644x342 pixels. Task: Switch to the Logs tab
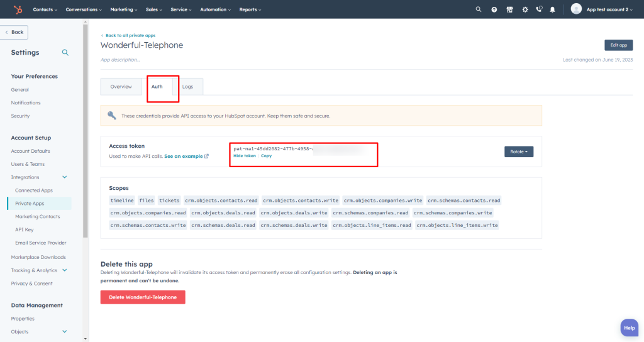click(x=187, y=87)
